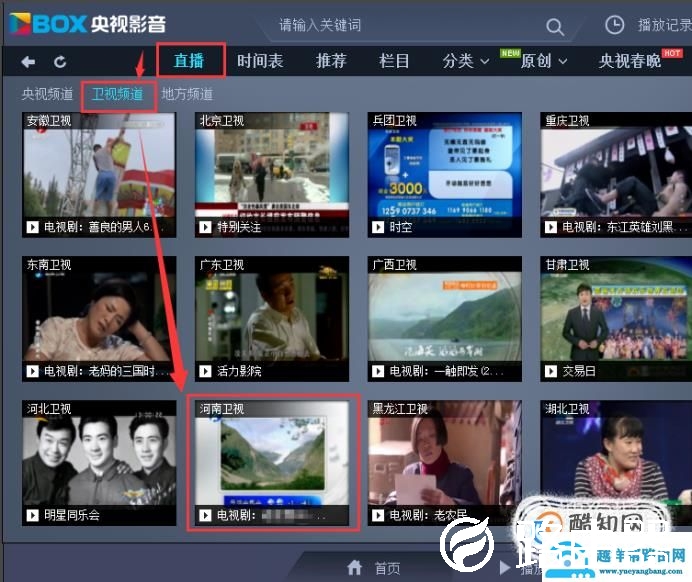Select the 卫视频道 sub-tab
This screenshot has height=582, width=692.
pos(117,94)
